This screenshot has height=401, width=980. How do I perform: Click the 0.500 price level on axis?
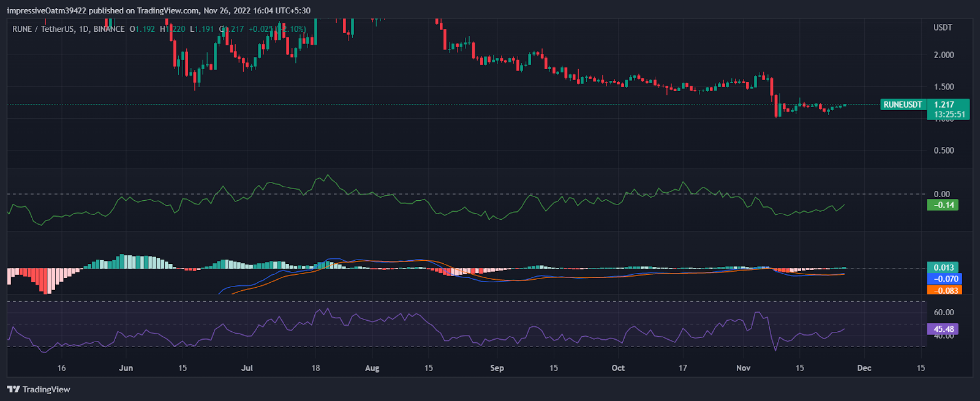point(943,151)
